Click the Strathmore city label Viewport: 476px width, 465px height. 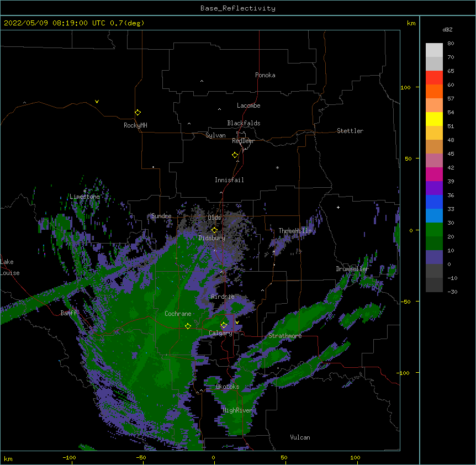coord(285,336)
